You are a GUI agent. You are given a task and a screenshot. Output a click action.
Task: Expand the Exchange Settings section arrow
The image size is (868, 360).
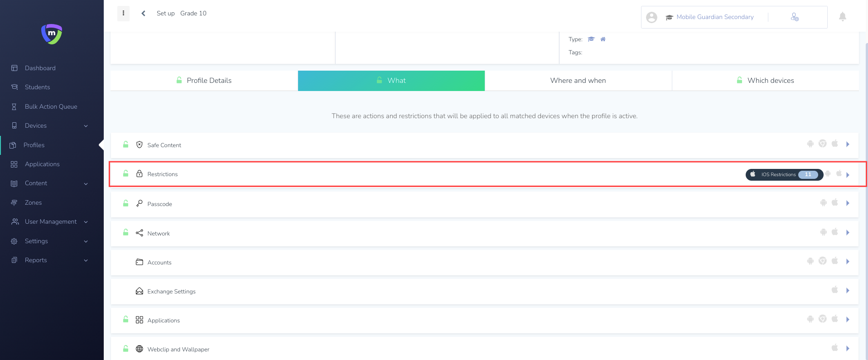pyautogui.click(x=848, y=290)
